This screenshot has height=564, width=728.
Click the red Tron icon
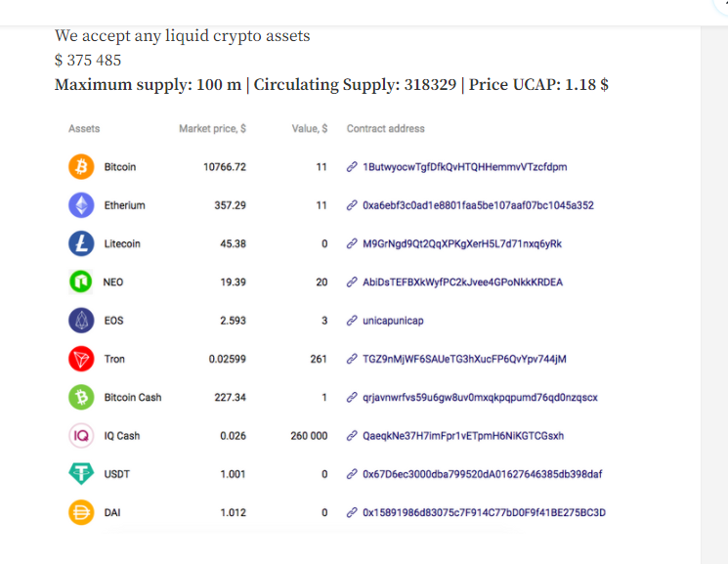(x=81, y=359)
